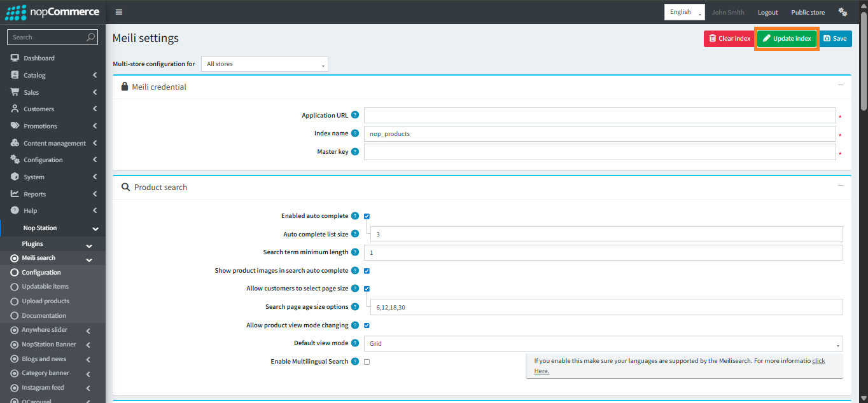Click the red Clear index button

coord(729,39)
